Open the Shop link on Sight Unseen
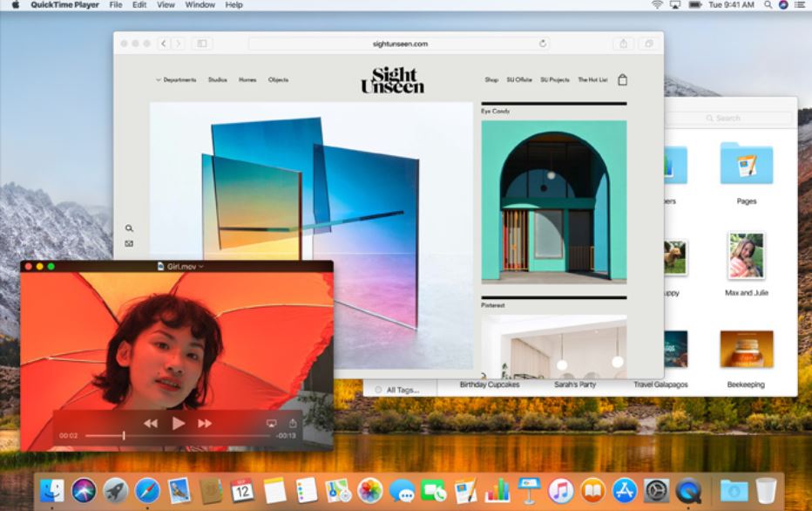This screenshot has height=511, width=812. 491,80
